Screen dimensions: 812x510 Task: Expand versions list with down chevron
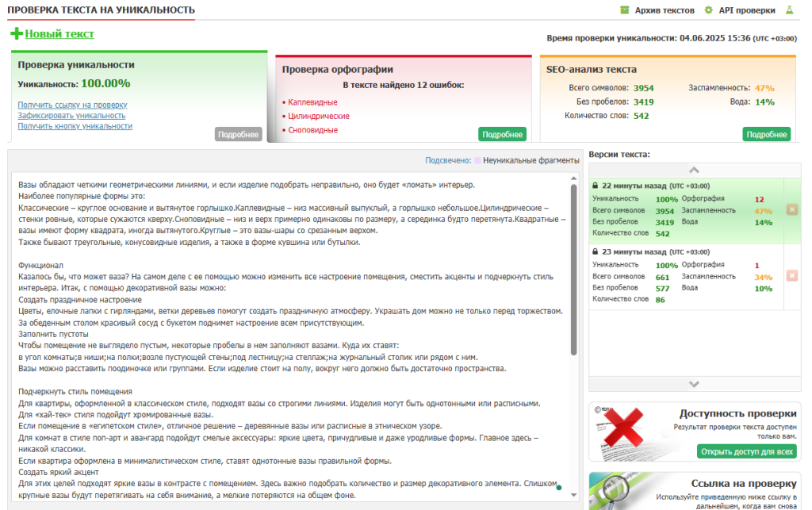694,384
